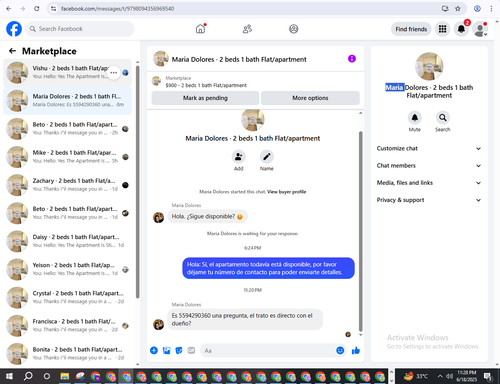Viewport: 500px width, 384px height.
Task: Open Yeison conversation in chat list
Action: coord(67,269)
